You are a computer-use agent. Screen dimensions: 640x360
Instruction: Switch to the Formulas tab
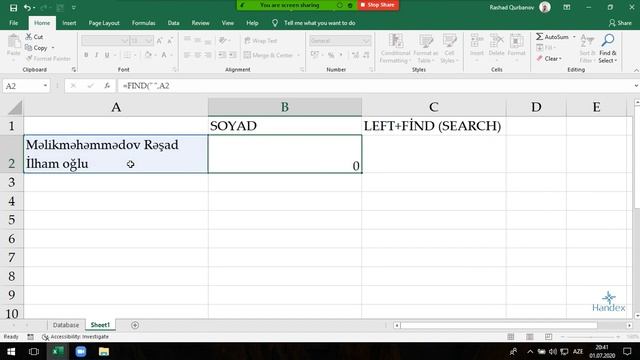click(143, 23)
